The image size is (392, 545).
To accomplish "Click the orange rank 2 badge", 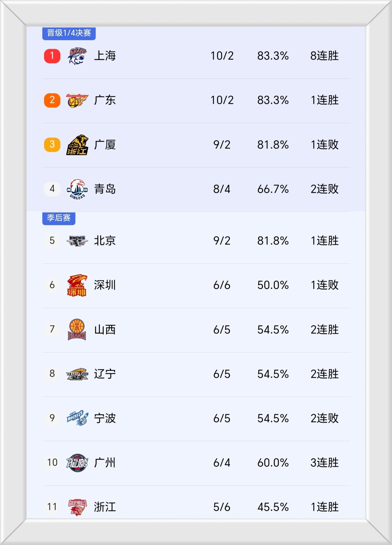I will pos(52,100).
